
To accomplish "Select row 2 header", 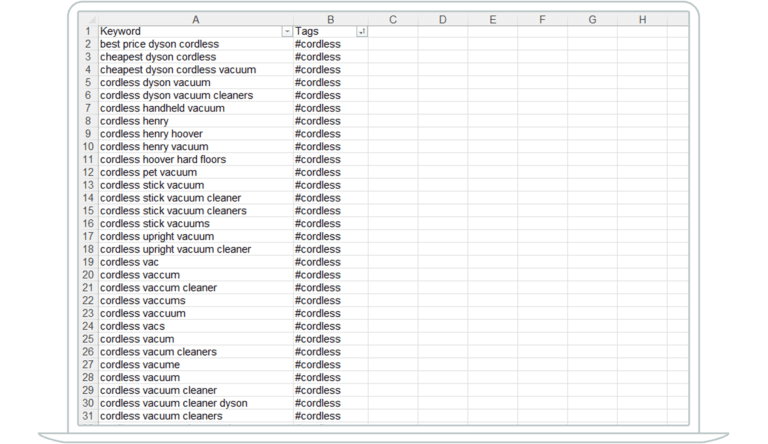I will pos(88,44).
